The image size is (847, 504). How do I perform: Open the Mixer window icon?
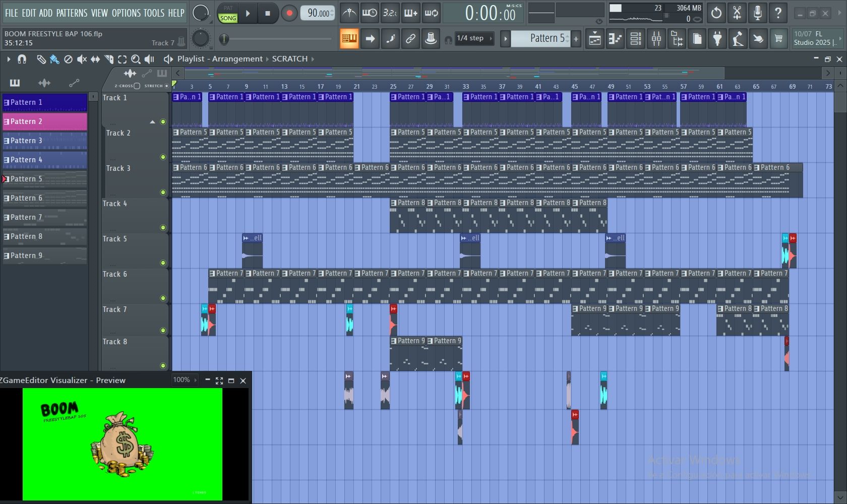click(656, 39)
